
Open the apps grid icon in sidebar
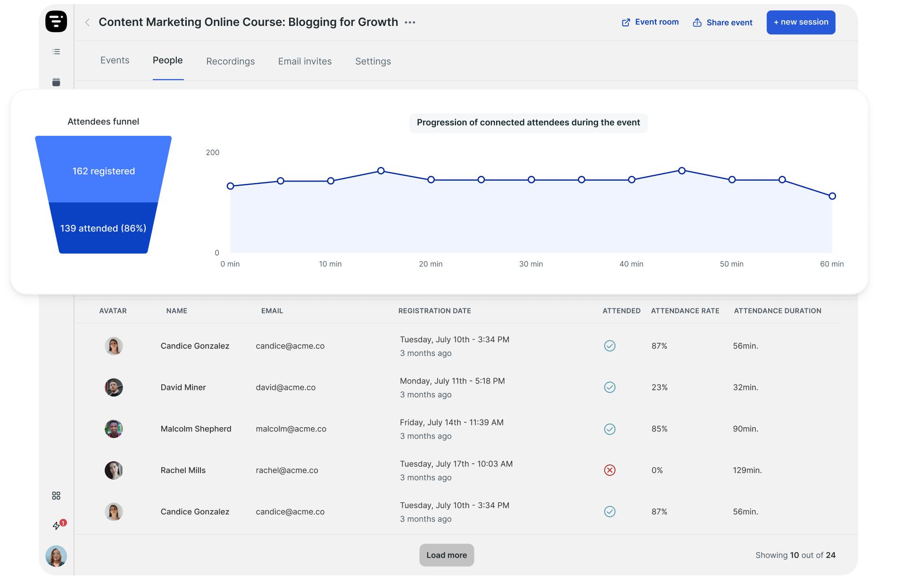coord(56,496)
